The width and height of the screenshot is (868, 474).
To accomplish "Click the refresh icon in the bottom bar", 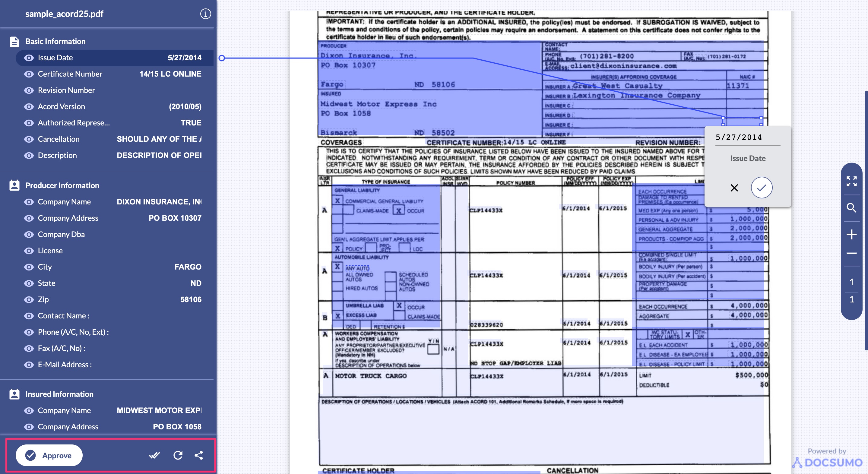I will pos(178,456).
